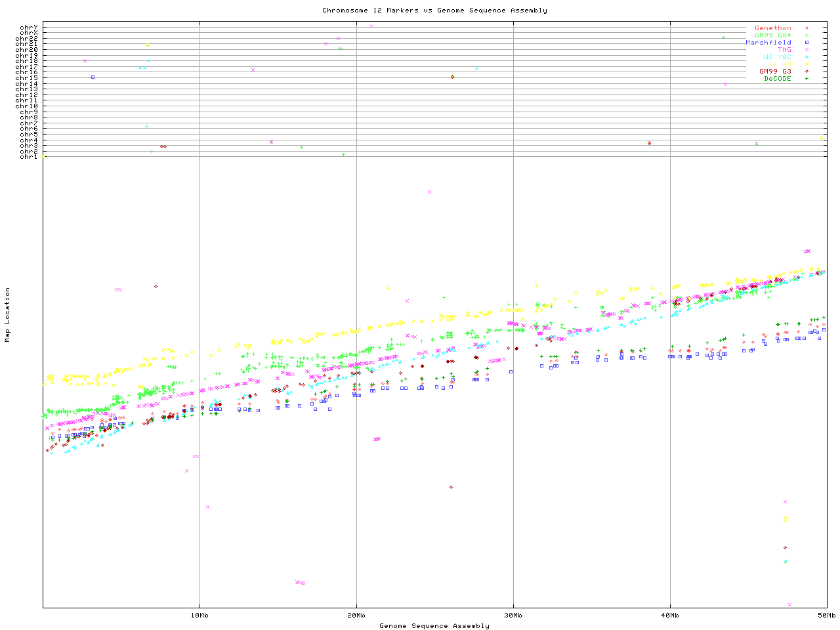Click the 40Mb x-axis tick label

point(670,616)
